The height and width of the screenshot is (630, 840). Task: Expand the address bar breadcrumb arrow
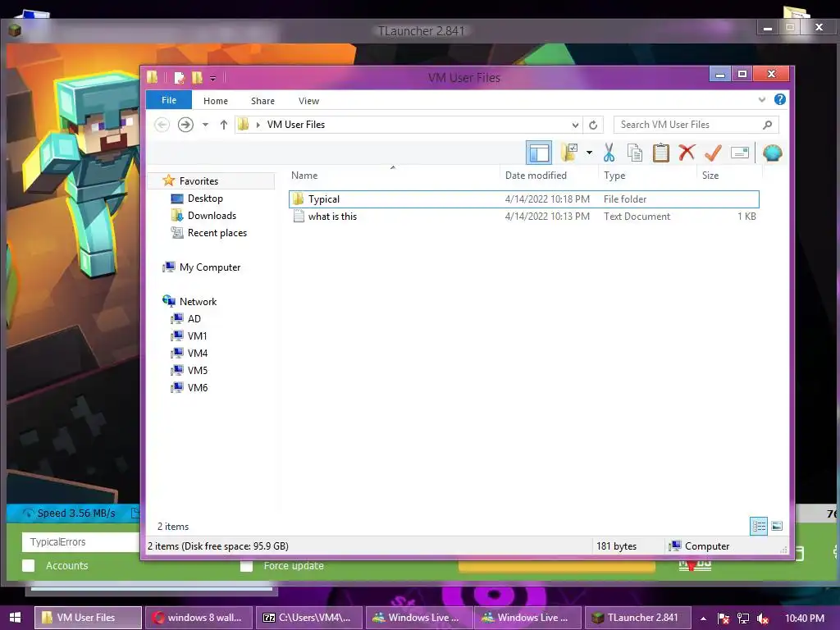tap(258, 125)
